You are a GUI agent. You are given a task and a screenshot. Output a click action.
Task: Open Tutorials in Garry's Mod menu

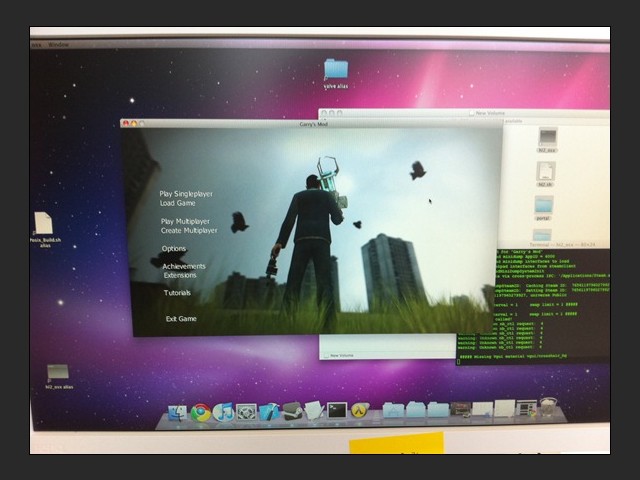tap(177, 293)
